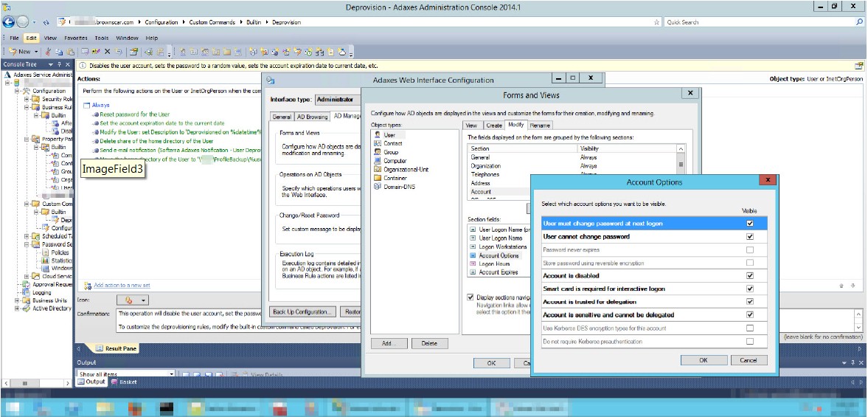Viewport: 868px width, 417px height.
Task: Click OK in Account Options dialog
Action: pyautogui.click(x=703, y=360)
